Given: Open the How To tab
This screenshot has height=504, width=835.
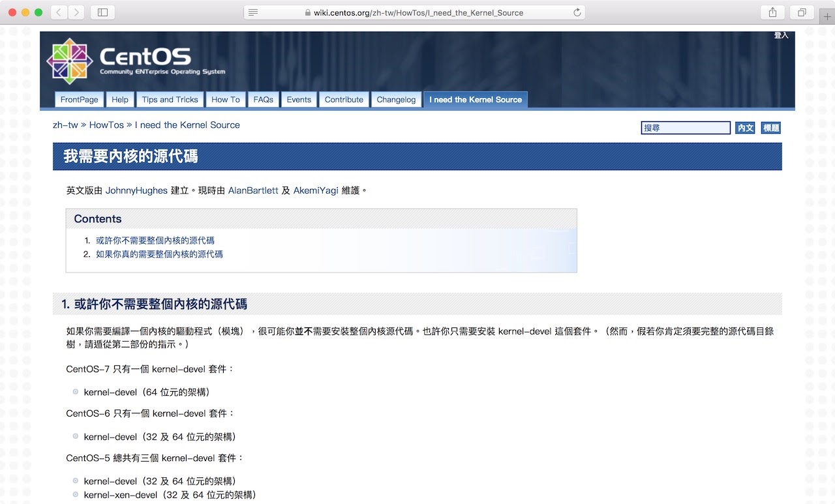Looking at the screenshot, I should pos(226,100).
